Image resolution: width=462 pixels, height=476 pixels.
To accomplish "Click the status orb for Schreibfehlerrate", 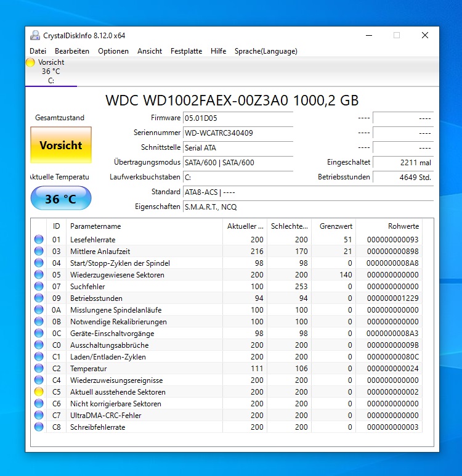I will pyautogui.click(x=39, y=427).
